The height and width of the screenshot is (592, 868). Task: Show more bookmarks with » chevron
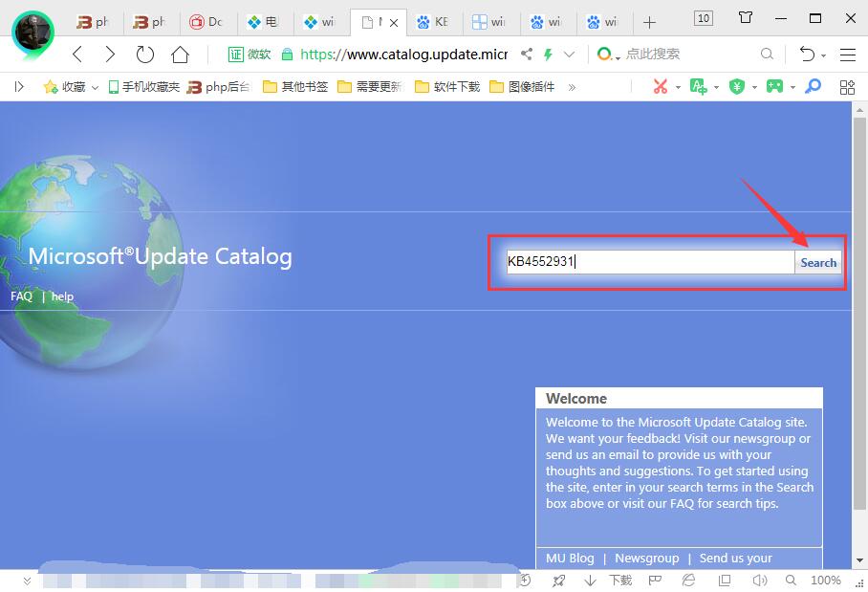(x=572, y=87)
